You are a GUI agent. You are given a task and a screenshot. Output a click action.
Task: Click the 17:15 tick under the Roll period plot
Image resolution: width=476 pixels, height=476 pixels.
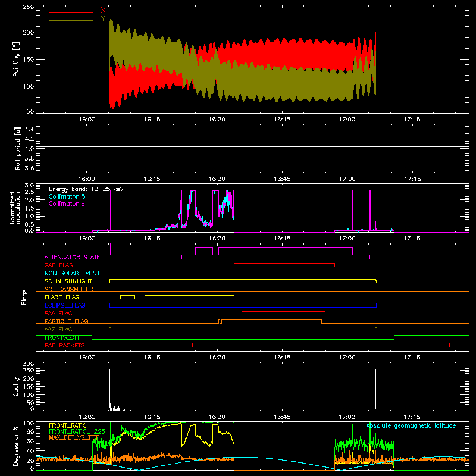(x=412, y=179)
